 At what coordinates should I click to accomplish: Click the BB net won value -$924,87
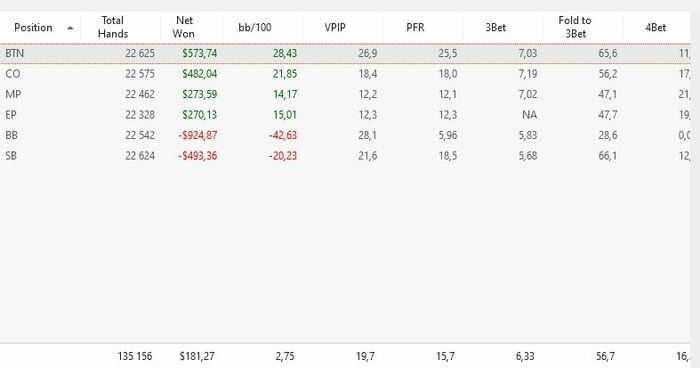198,135
